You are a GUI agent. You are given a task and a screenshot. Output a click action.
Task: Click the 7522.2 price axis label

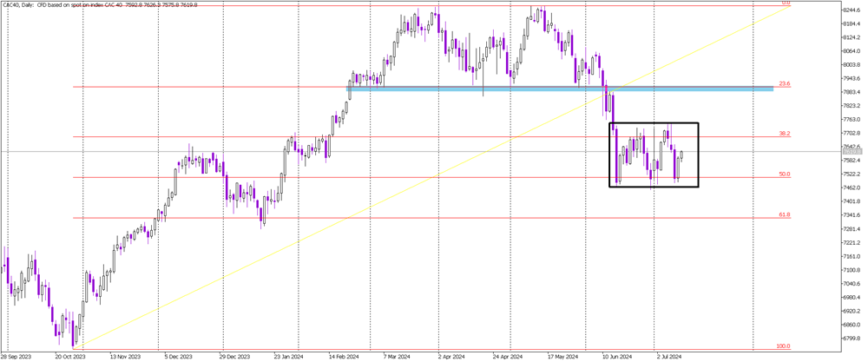[851, 174]
